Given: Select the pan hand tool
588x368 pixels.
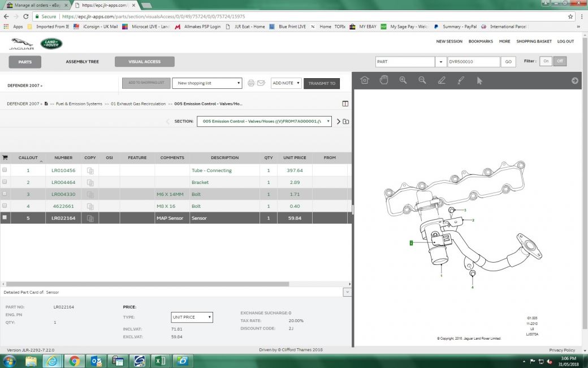Looking at the screenshot, I should [384, 80].
